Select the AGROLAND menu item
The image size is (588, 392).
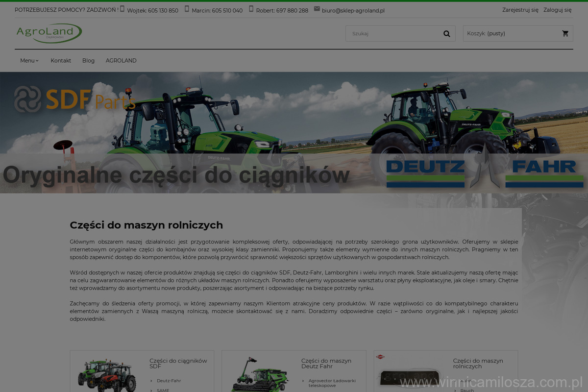(x=121, y=61)
